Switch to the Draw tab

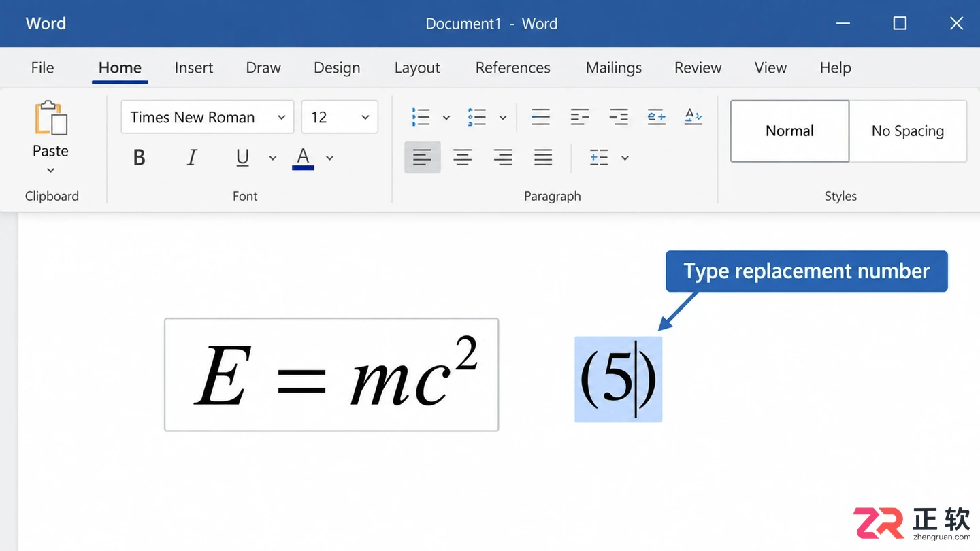pyautogui.click(x=263, y=68)
